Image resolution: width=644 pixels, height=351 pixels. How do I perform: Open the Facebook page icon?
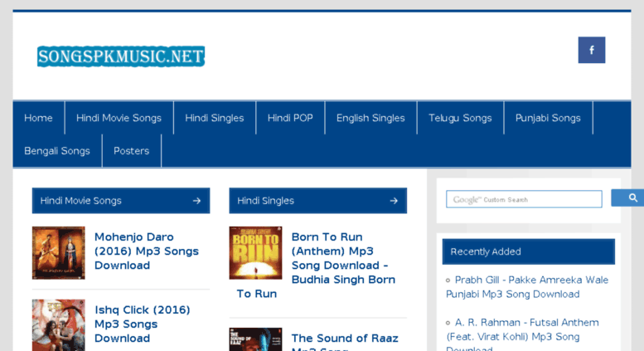(592, 50)
